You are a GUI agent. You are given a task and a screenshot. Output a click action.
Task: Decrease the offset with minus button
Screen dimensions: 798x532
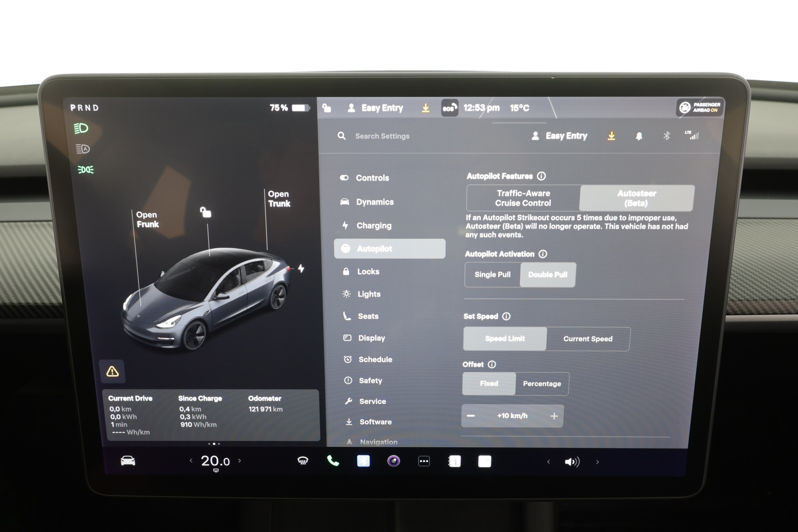[x=471, y=416]
